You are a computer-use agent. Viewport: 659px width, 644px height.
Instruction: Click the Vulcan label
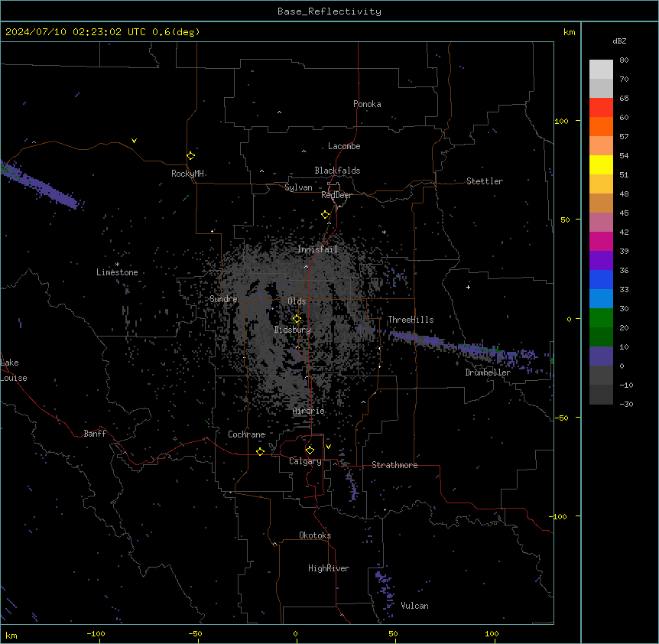pyautogui.click(x=414, y=606)
